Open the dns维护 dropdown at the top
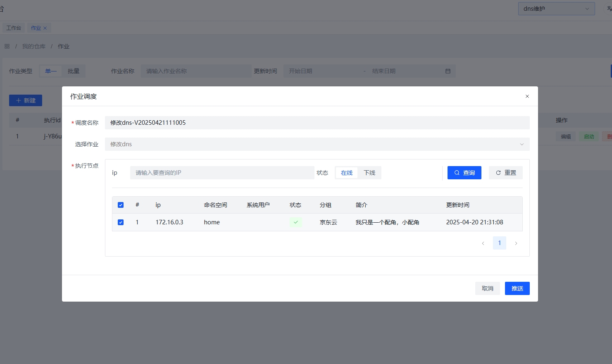This screenshot has width=612, height=364. [x=556, y=9]
